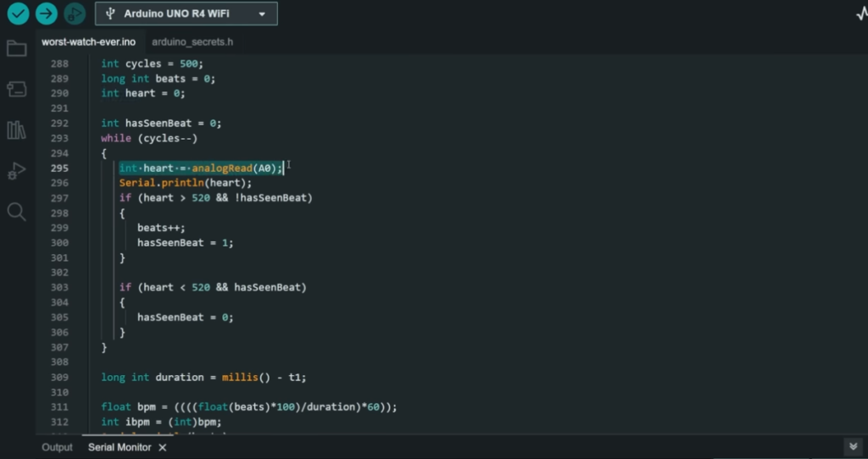Click the 'float bpm' calculation line
The width and height of the screenshot is (868, 459).
pyautogui.click(x=249, y=407)
